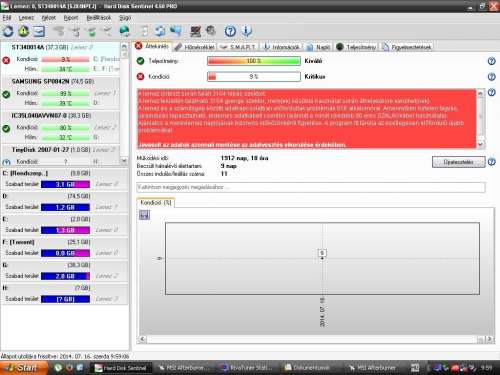Click the comment input field below lifetime info
The width and height of the screenshot is (500, 375).
[x=311, y=187]
